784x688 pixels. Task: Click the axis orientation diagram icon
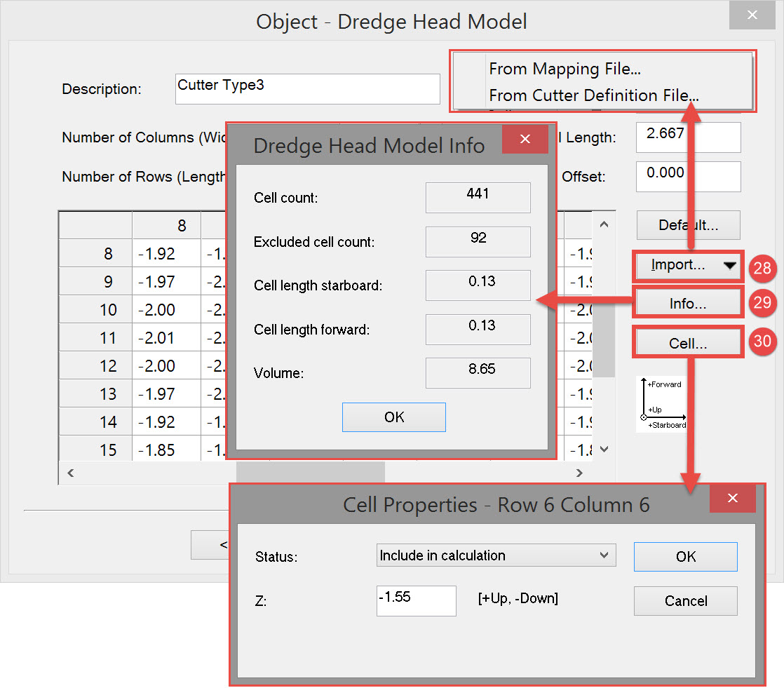[x=661, y=404]
